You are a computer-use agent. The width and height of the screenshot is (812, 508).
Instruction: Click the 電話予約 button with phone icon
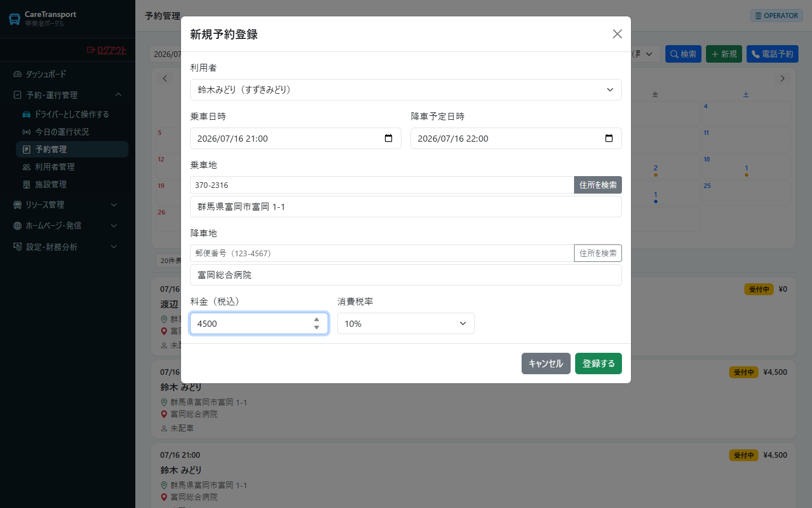coord(773,54)
